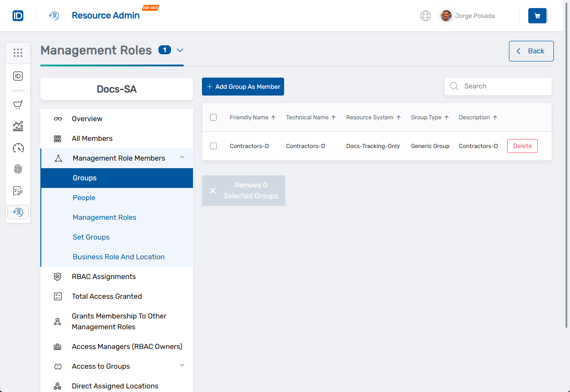This screenshot has width=570, height=392.
Task: Open the RBAC Assignments section
Action: pyautogui.click(x=104, y=276)
